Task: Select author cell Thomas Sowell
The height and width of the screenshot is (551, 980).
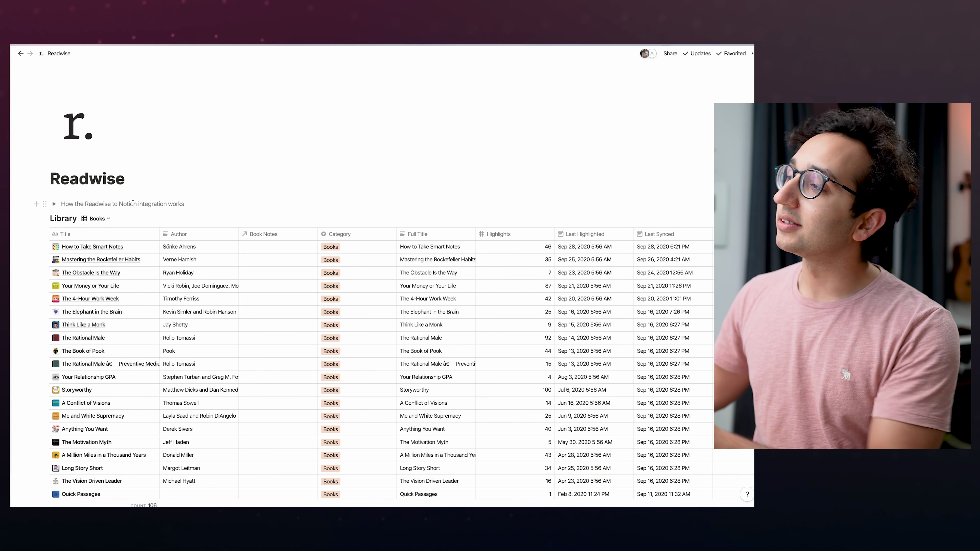Action: click(199, 403)
